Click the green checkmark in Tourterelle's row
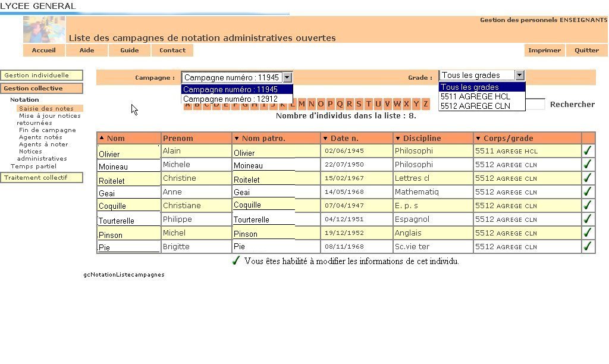Screen dimensions: 609x364 [588, 219]
